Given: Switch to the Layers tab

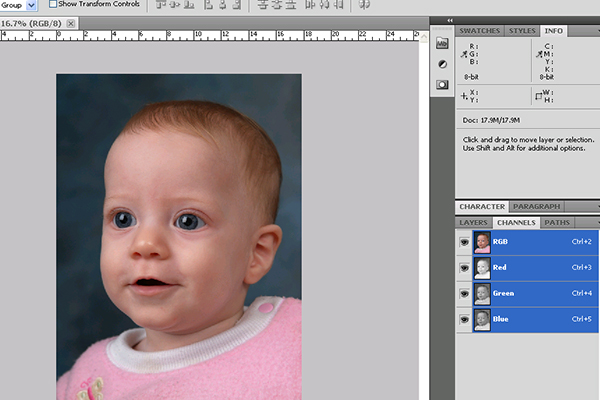Looking at the screenshot, I should point(473,222).
